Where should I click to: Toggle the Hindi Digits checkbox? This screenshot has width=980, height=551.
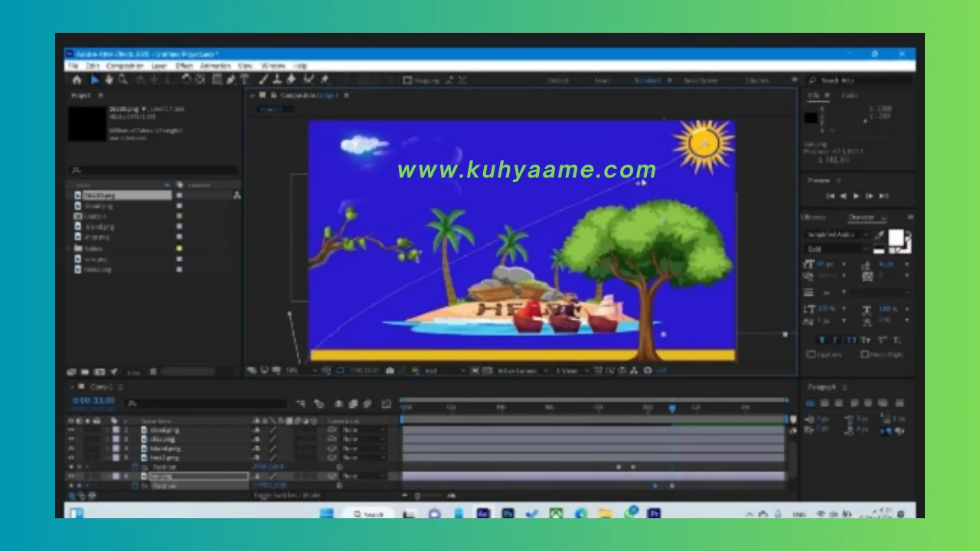(865, 354)
